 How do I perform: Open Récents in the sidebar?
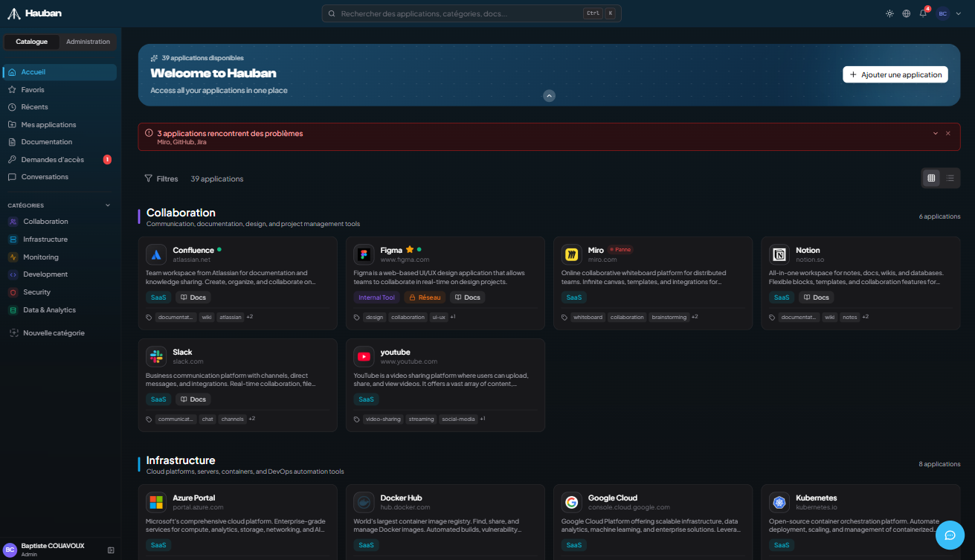coord(59,107)
